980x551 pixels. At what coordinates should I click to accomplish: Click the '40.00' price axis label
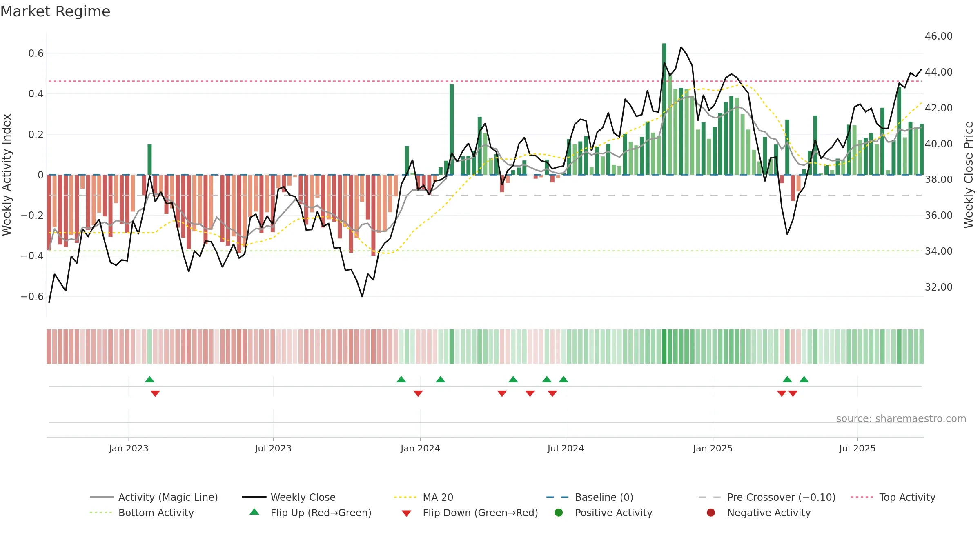pos(939,144)
